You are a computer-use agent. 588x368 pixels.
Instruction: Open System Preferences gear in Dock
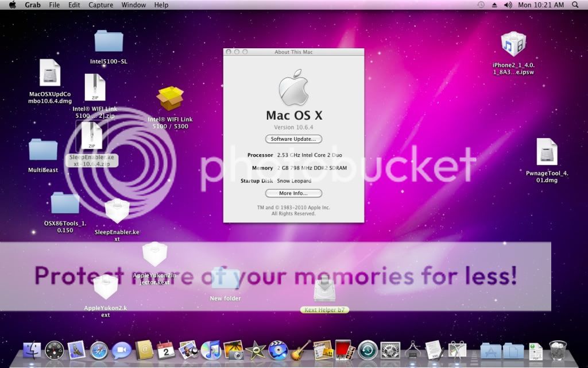point(390,350)
